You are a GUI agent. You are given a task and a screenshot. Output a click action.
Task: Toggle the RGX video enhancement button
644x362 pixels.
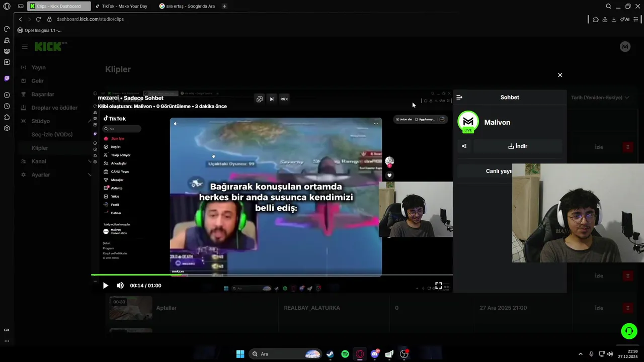(x=284, y=99)
